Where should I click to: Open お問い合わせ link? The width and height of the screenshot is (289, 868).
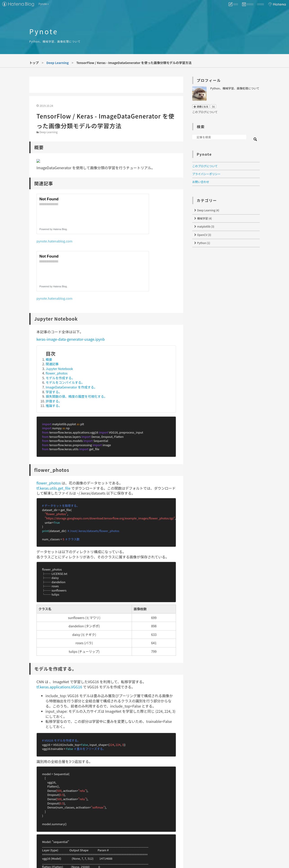point(201,182)
